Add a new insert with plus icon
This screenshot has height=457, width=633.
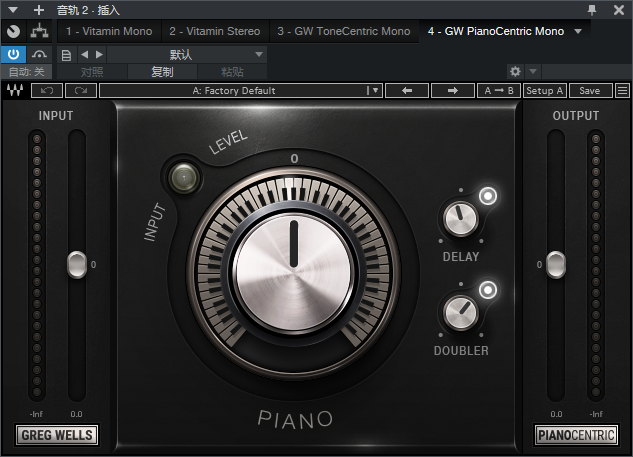tap(39, 10)
